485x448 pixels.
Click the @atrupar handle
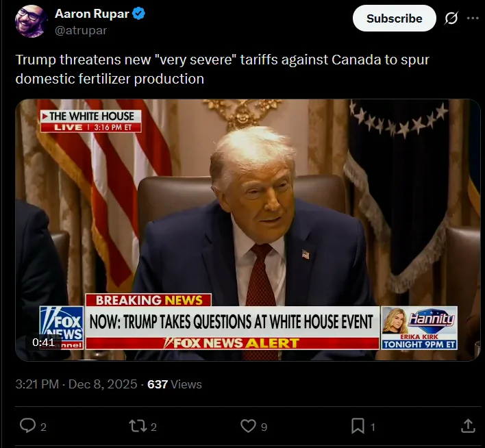coord(80,30)
